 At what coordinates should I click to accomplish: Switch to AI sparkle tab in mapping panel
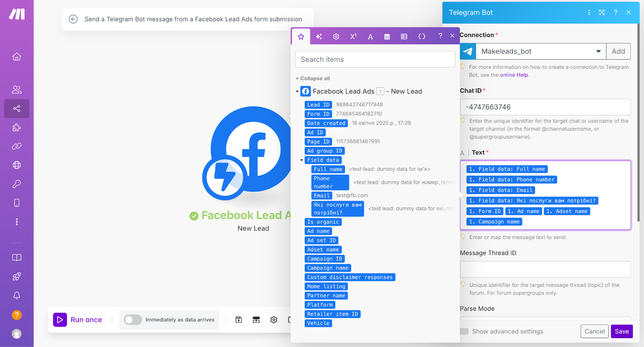click(x=319, y=37)
